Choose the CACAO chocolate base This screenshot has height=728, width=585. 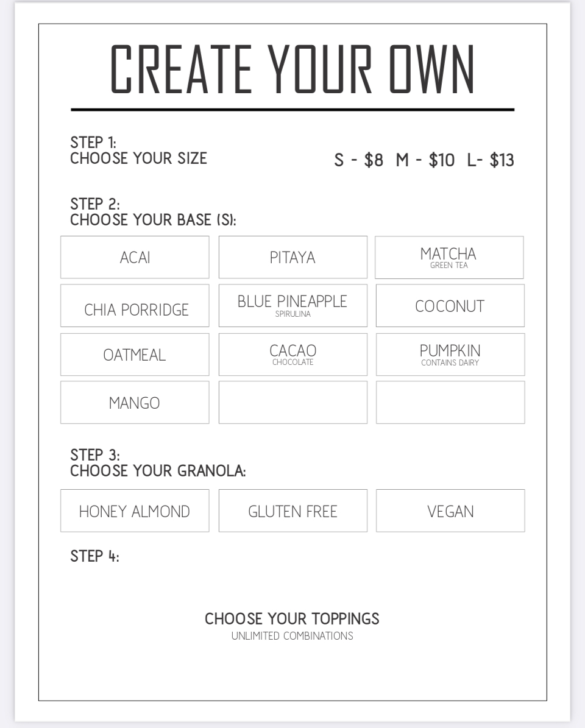292,355
